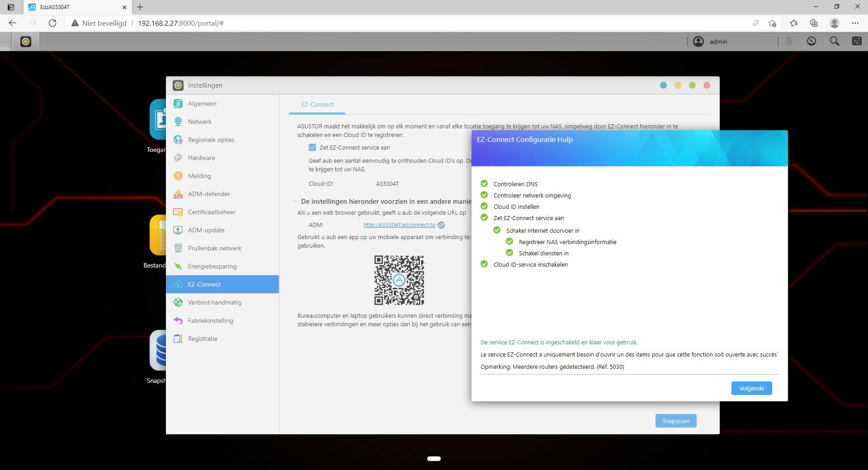
Task: Open browser collections icon
Action: click(814, 23)
